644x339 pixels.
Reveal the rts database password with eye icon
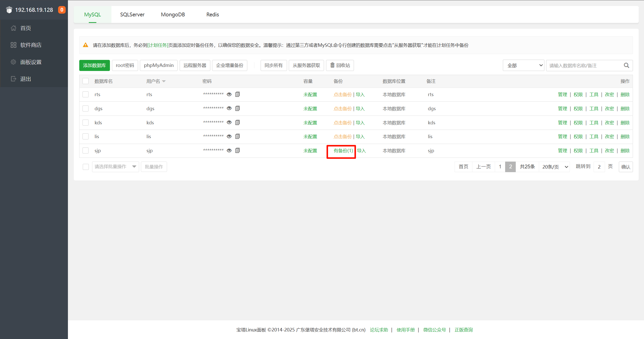[x=229, y=94]
